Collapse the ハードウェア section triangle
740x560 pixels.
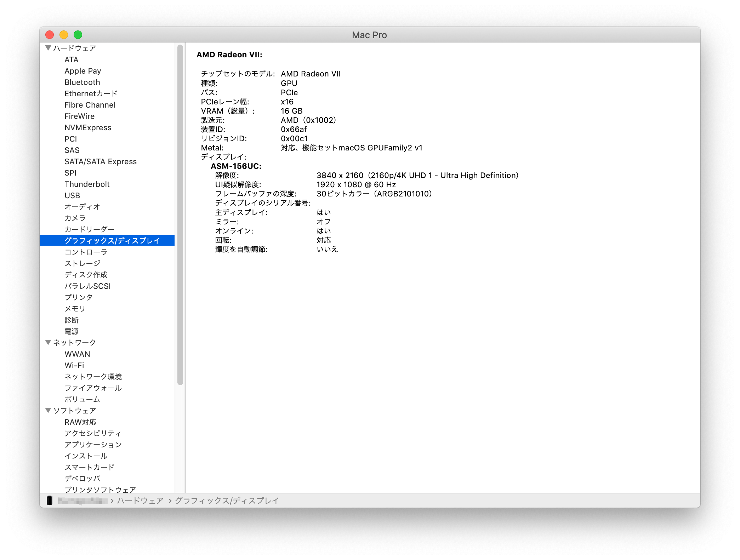coord(49,48)
